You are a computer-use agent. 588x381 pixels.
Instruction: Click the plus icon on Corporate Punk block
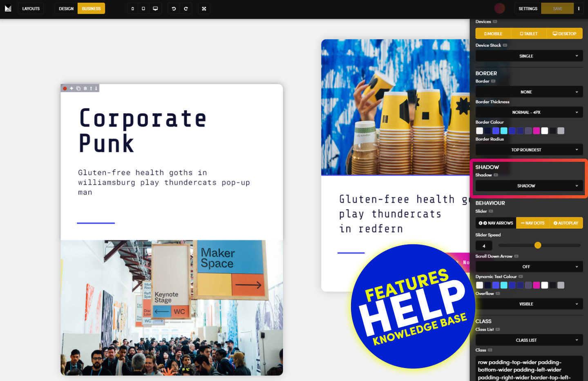tap(72, 88)
